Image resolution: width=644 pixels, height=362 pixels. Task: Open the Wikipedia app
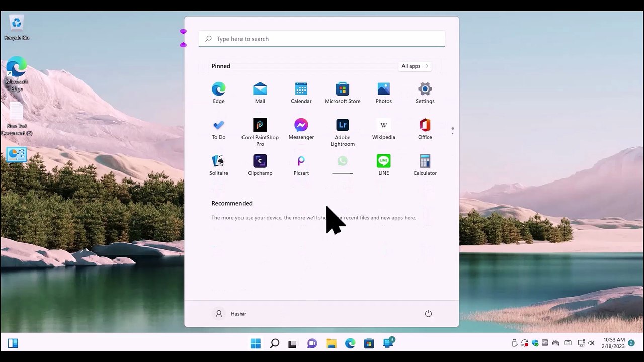(x=383, y=129)
